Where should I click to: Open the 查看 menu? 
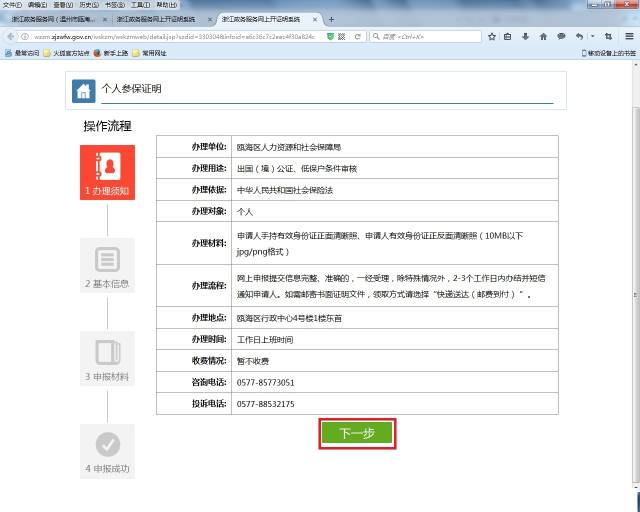(63, 5)
